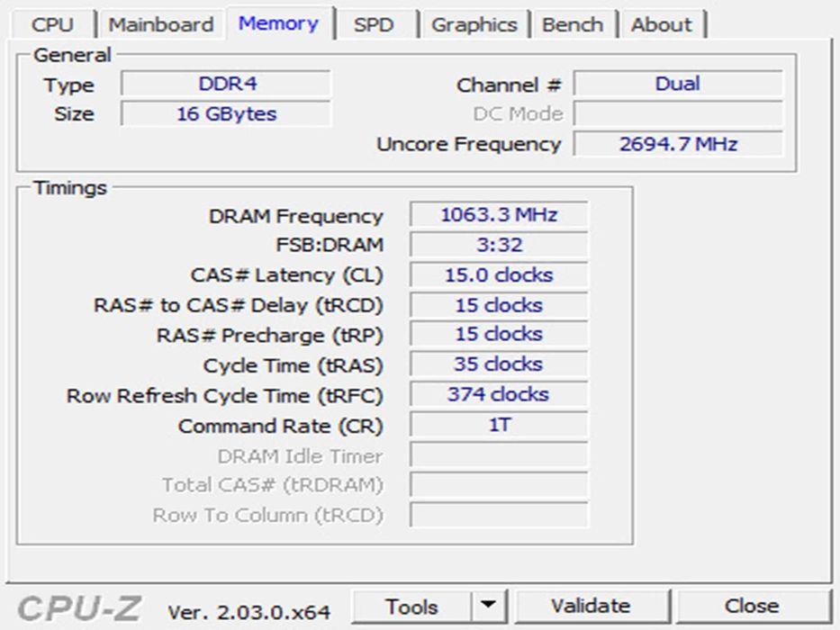Switch to the Bench tab
Screen dimensions: 840x630
pos(573,24)
